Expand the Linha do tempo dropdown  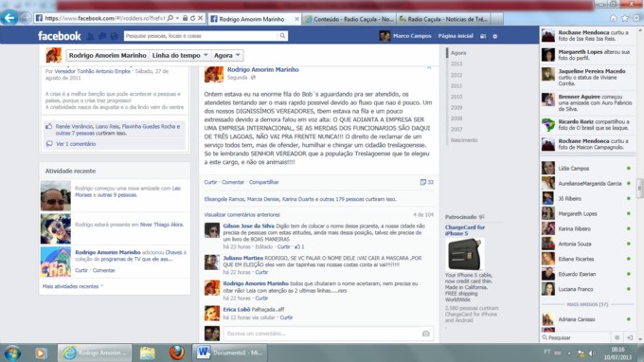pyautogui.click(x=180, y=55)
